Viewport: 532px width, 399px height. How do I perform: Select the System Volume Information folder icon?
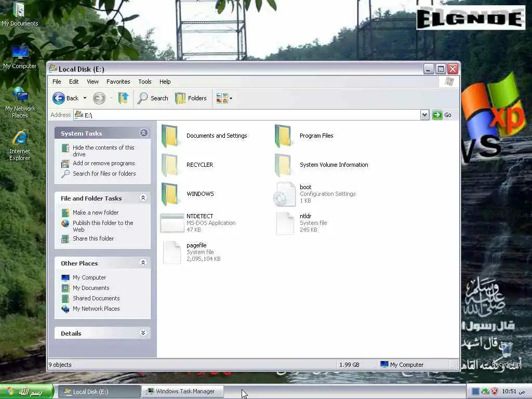tap(283, 165)
